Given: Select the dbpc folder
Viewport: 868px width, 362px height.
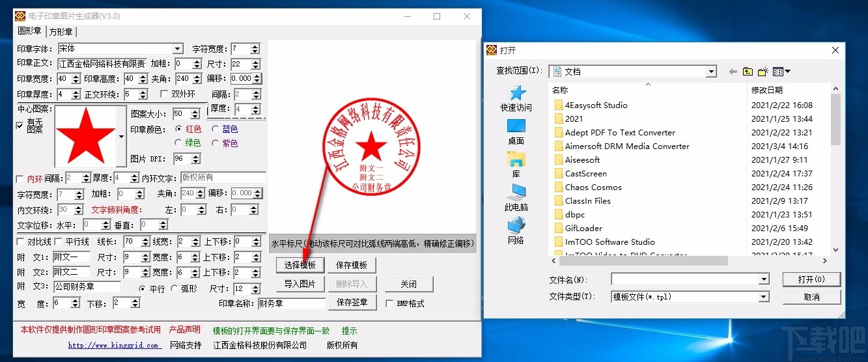Looking at the screenshot, I should point(569,214).
